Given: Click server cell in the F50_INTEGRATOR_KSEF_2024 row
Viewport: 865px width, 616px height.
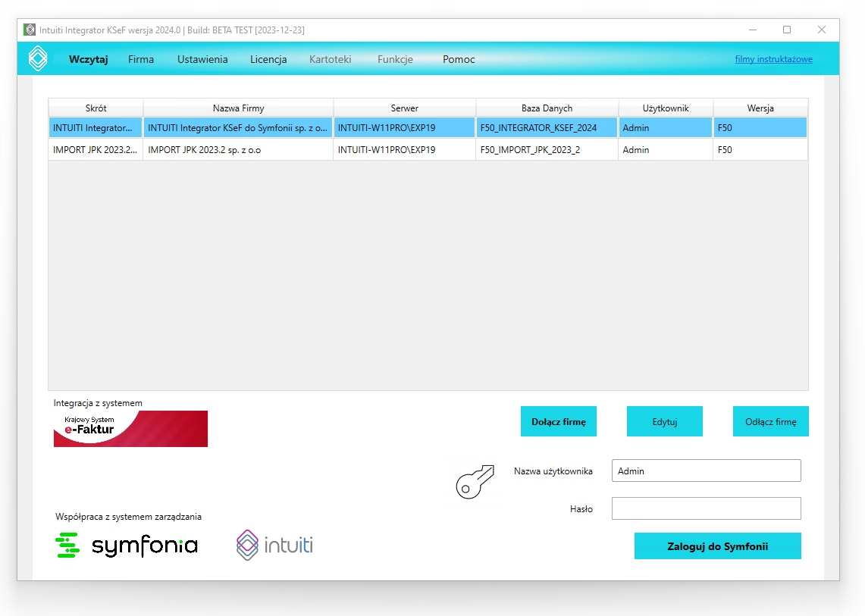Looking at the screenshot, I should tap(404, 127).
